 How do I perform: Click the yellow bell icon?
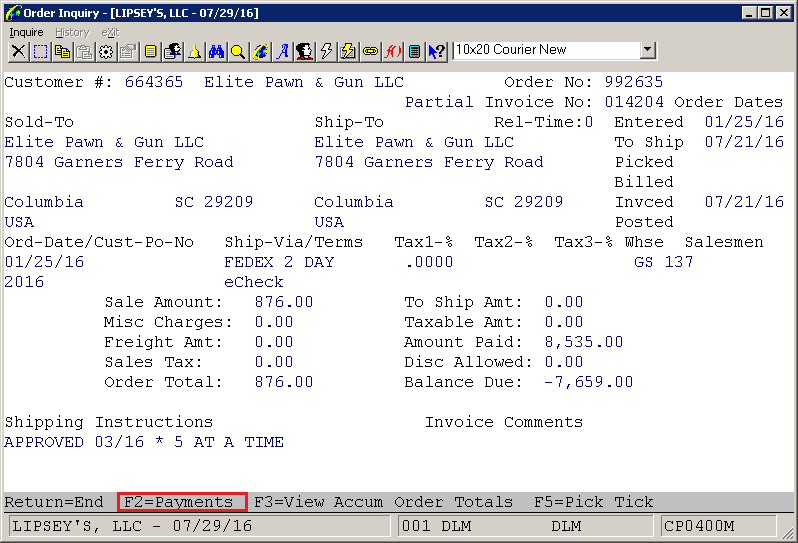194,51
